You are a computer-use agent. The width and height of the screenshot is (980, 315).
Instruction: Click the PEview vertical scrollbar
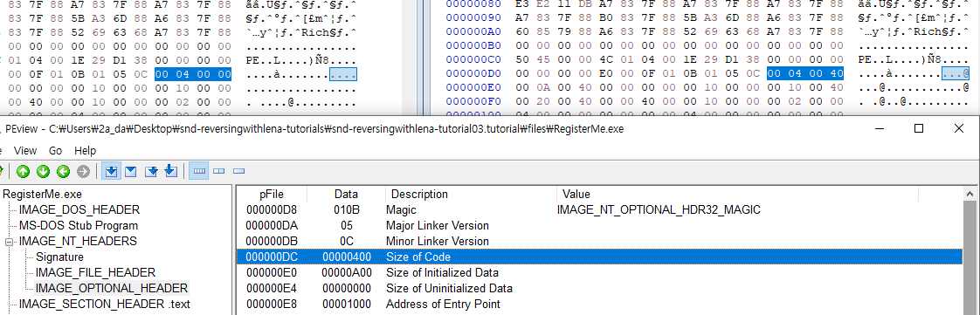[971, 250]
